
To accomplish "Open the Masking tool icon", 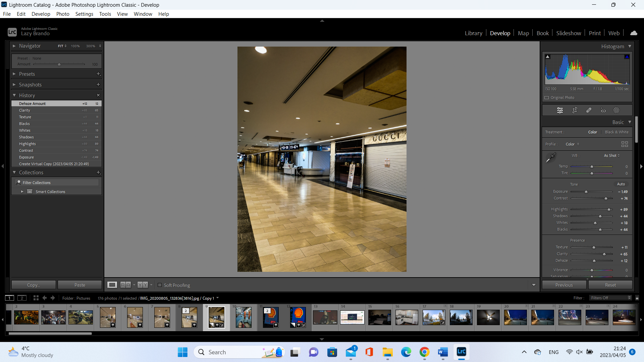I will tap(616, 110).
